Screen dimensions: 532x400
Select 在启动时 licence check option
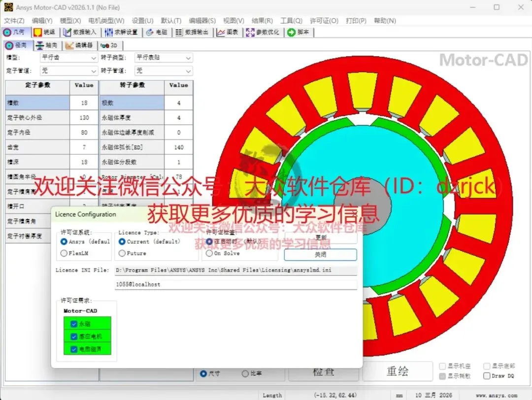[x=209, y=241]
